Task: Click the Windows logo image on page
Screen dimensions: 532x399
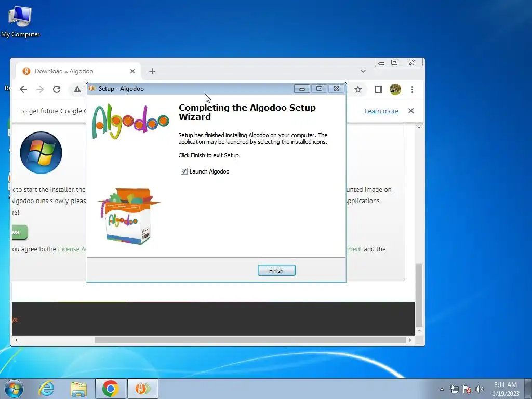Action: click(41, 153)
